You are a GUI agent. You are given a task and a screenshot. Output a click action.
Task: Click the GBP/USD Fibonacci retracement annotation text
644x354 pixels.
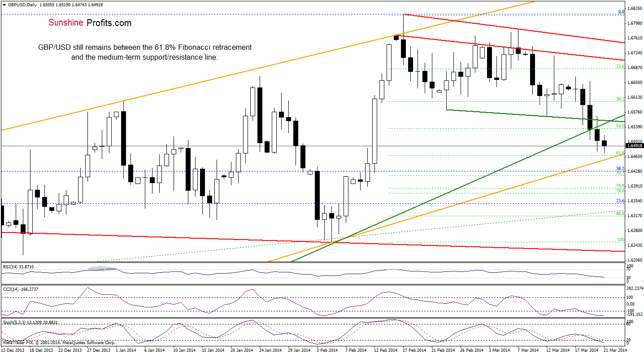click(145, 52)
